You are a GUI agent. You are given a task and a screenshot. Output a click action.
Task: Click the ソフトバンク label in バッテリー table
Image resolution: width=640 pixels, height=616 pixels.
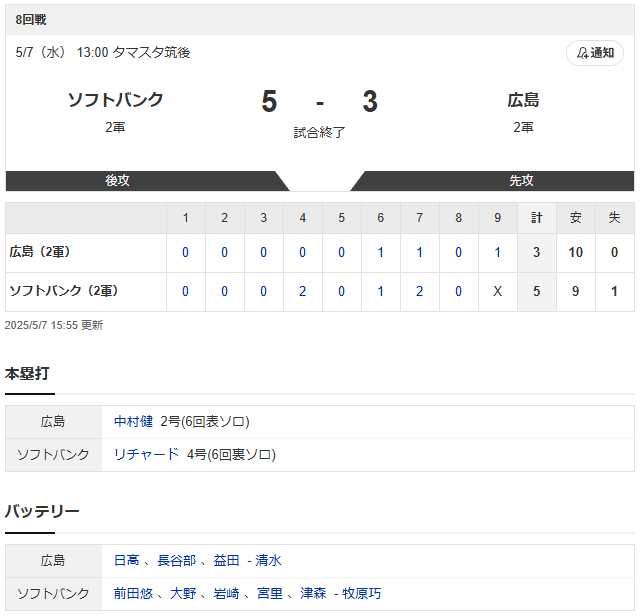coord(53,594)
